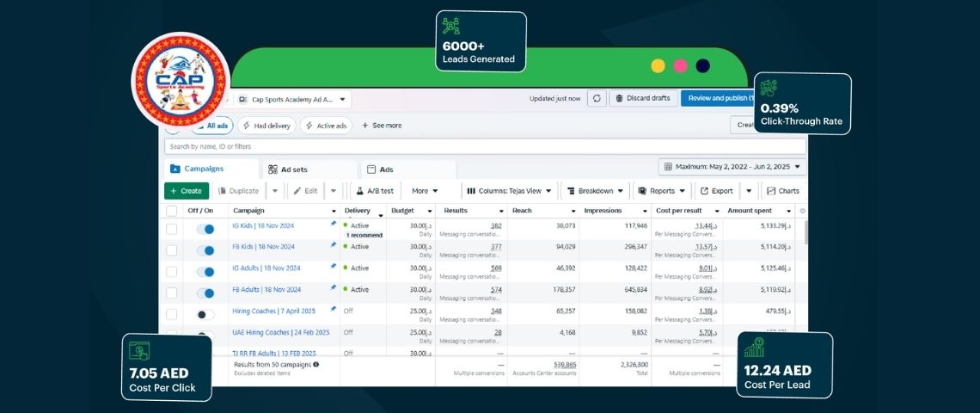Click the A/B test flask icon
The width and height of the screenshot is (980, 413).
pos(360,191)
